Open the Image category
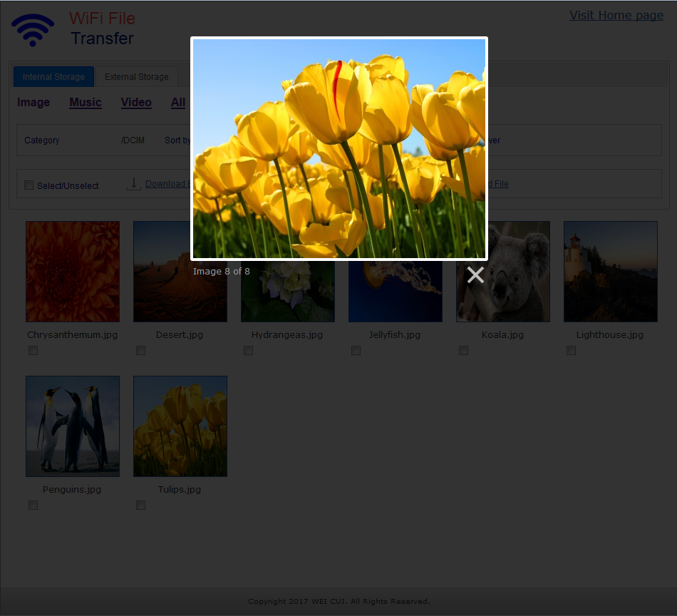The image size is (677, 616). [x=33, y=103]
